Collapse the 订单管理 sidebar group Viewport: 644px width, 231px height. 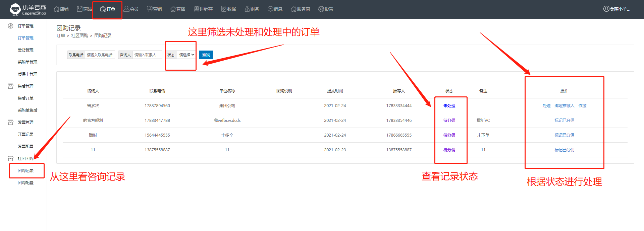pyautogui.click(x=25, y=26)
